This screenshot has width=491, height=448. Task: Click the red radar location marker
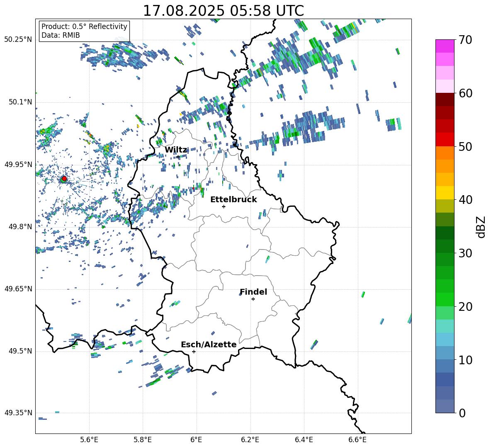pyautogui.click(x=64, y=179)
